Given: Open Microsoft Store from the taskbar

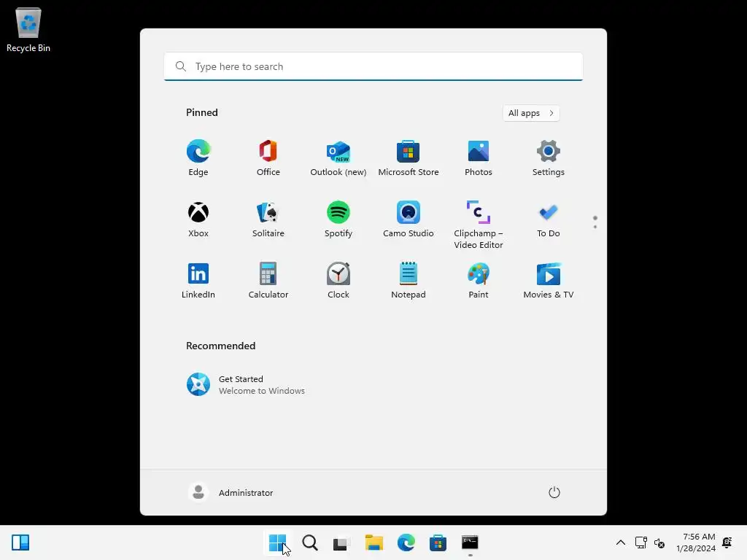Looking at the screenshot, I should click(x=438, y=542).
